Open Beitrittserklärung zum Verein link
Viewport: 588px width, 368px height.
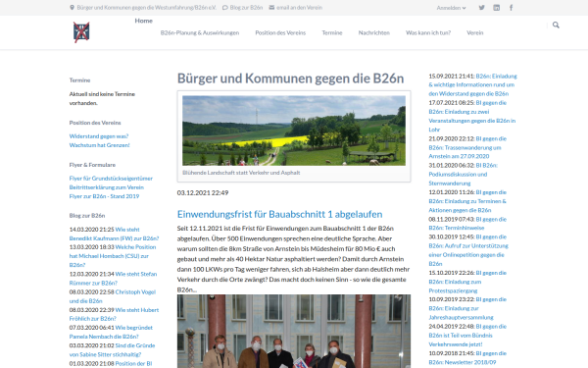tap(107, 187)
